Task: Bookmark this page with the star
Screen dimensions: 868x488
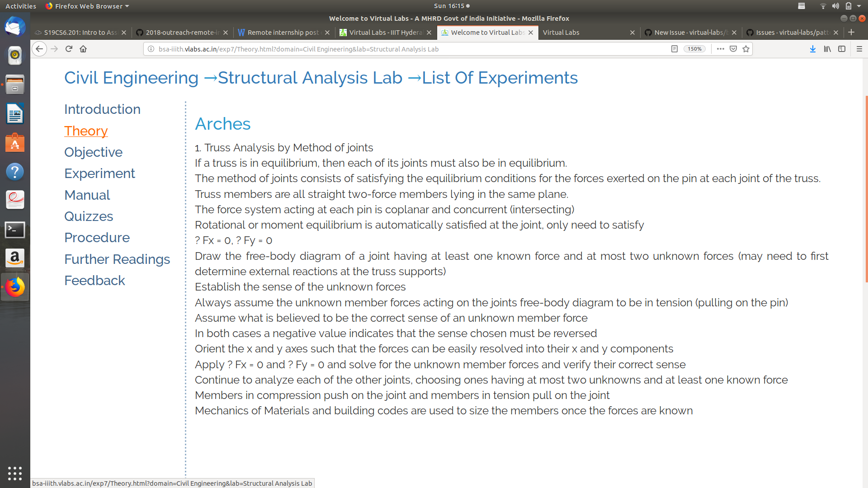Action: point(746,49)
